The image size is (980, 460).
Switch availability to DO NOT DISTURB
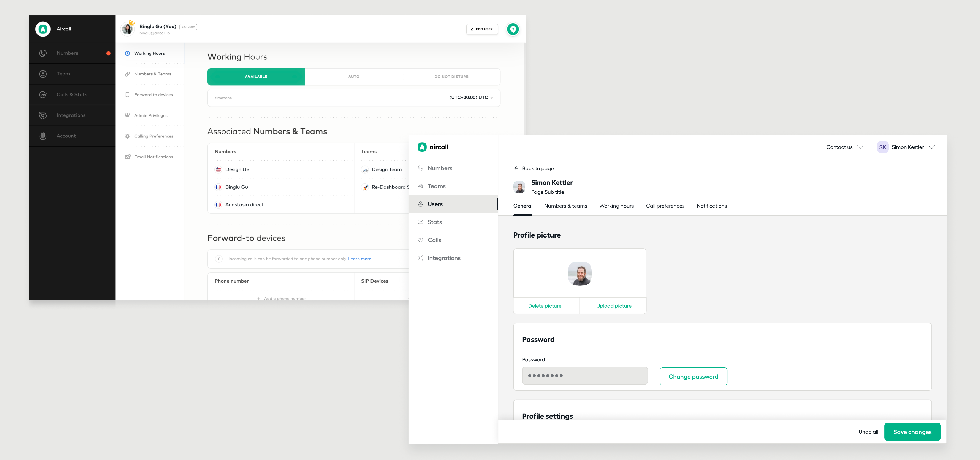[x=451, y=77]
